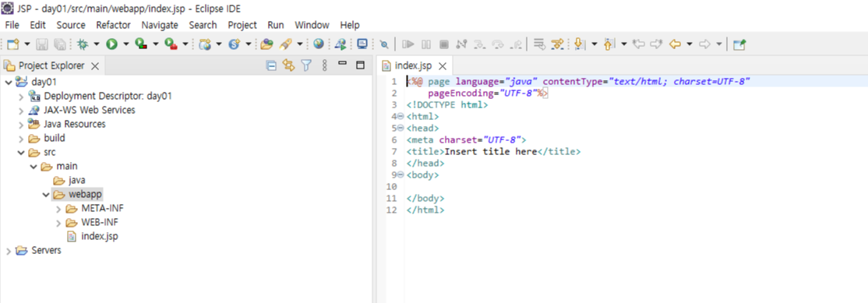The width and height of the screenshot is (868, 303).
Task: Toggle the Use Step Filters icon
Action: [x=557, y=44]
